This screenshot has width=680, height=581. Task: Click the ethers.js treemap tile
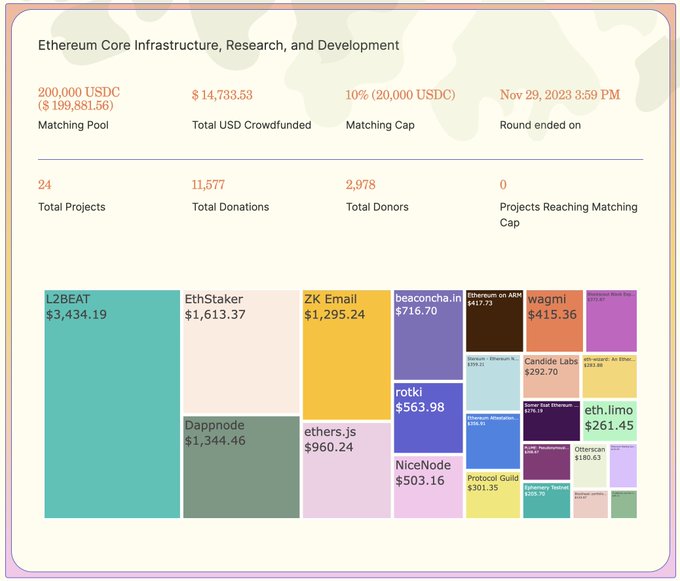[347, 470]
